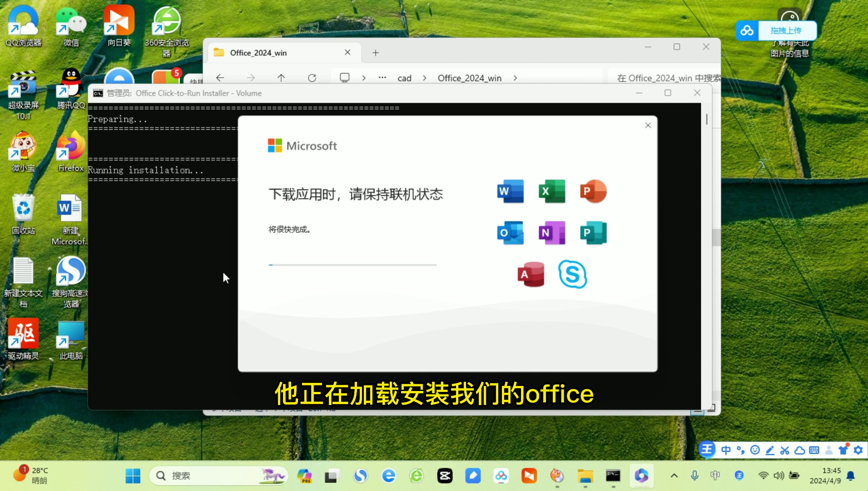Screen dimensions: 868x491
Task: Click the cad breadcrumb in Explorer
Action: click(404, 78)
